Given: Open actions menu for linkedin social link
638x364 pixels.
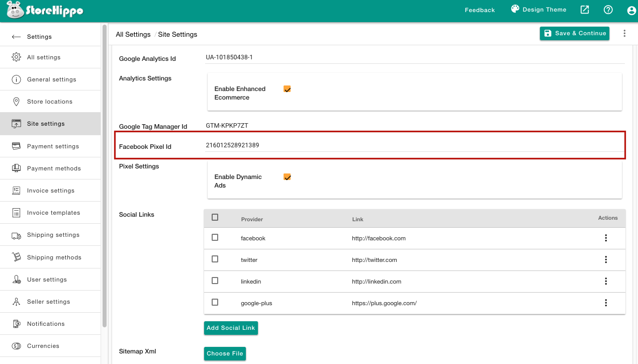Looking at the screenshot, I should 606,281.
